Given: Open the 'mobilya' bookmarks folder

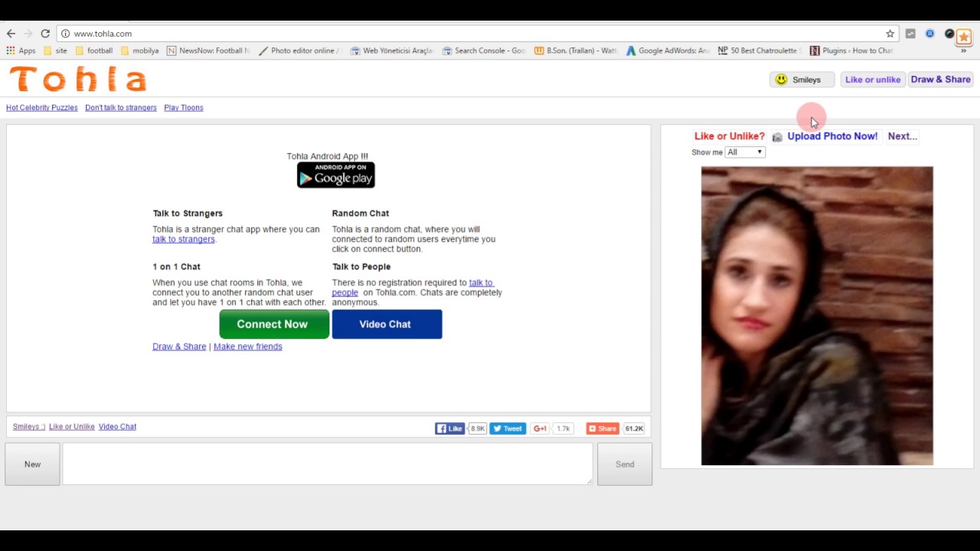Looking at the screenshot, I should (140, 51).
